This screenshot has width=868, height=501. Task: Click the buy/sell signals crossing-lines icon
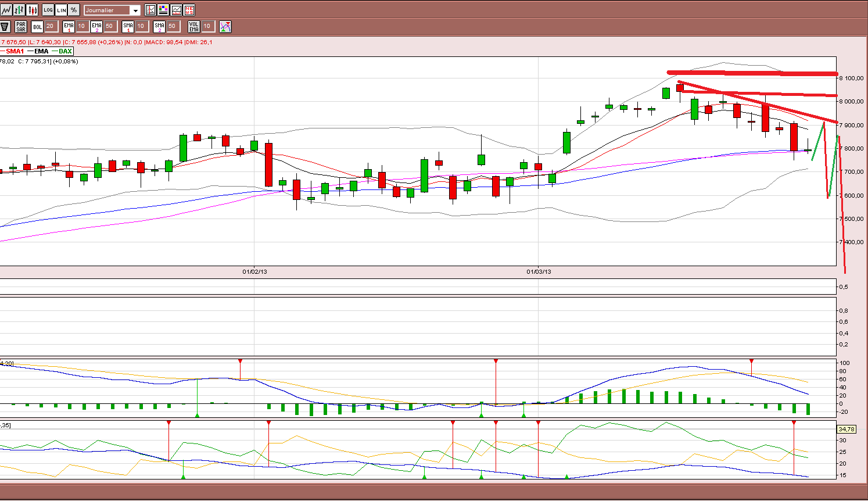(225, 27)
